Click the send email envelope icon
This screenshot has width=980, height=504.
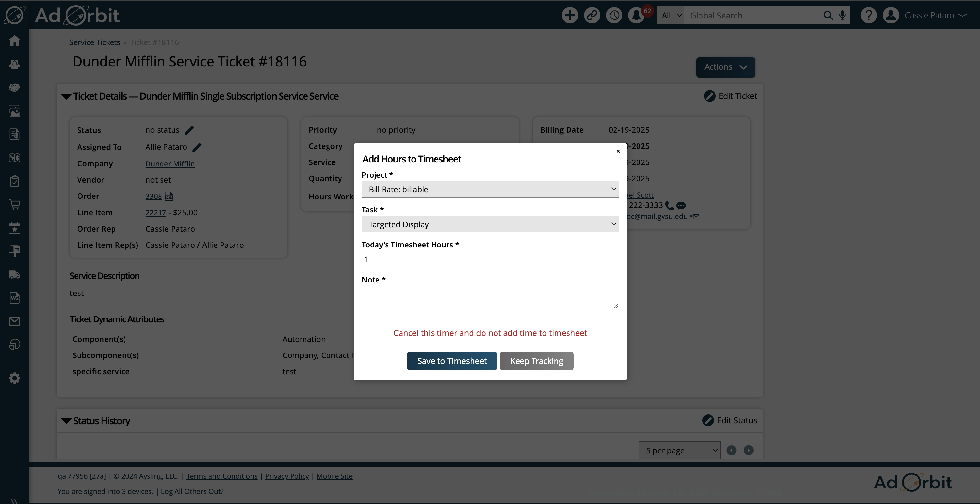click(x=695, y=217)
